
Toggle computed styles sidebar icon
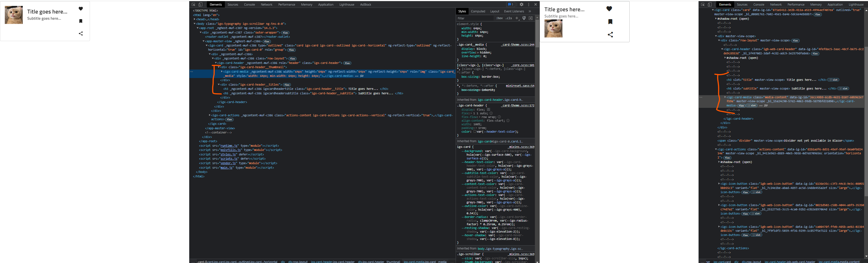[x=531, y=18]
